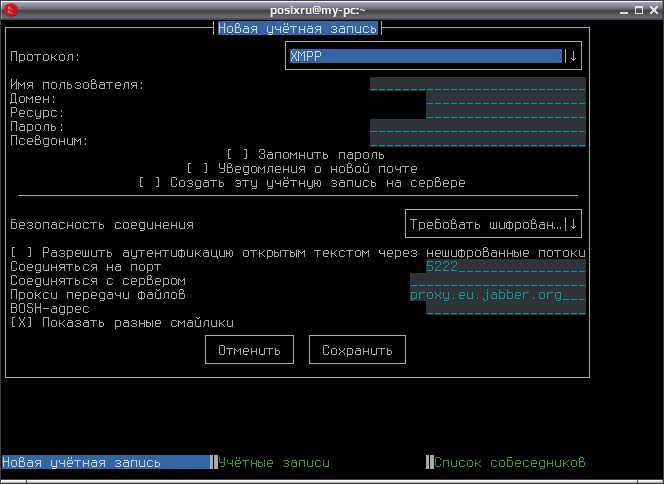The image size is (664, 484).
Task: Switch to Новая учётная запись window tab
Action: click(x=106, y=462)
